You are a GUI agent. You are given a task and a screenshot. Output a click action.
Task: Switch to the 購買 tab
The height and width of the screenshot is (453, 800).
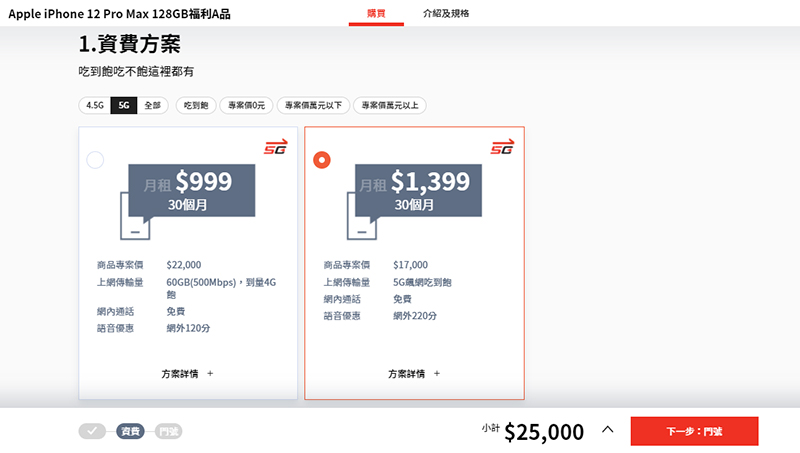coord(376,14)
